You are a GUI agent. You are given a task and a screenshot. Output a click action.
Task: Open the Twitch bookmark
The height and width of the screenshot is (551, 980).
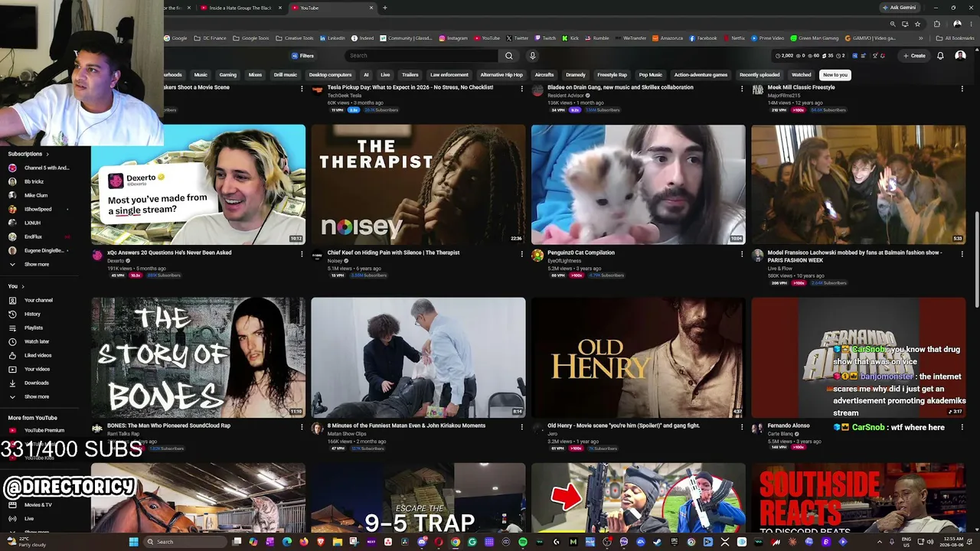coord(546,38)
